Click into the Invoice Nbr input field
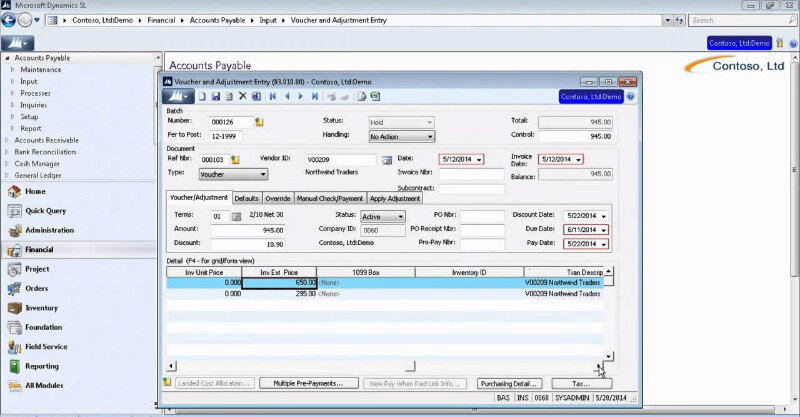The image size is (800, 417). pyautogui.click(x=471, y=174)
